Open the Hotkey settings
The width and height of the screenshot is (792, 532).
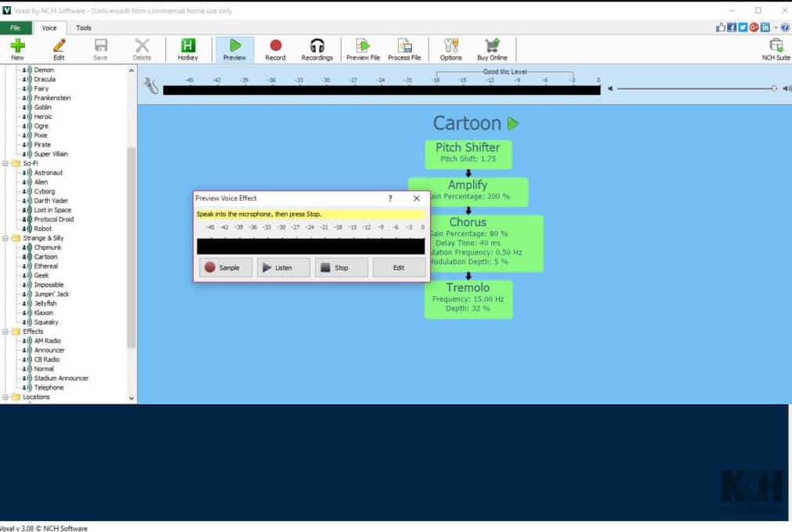188,49
